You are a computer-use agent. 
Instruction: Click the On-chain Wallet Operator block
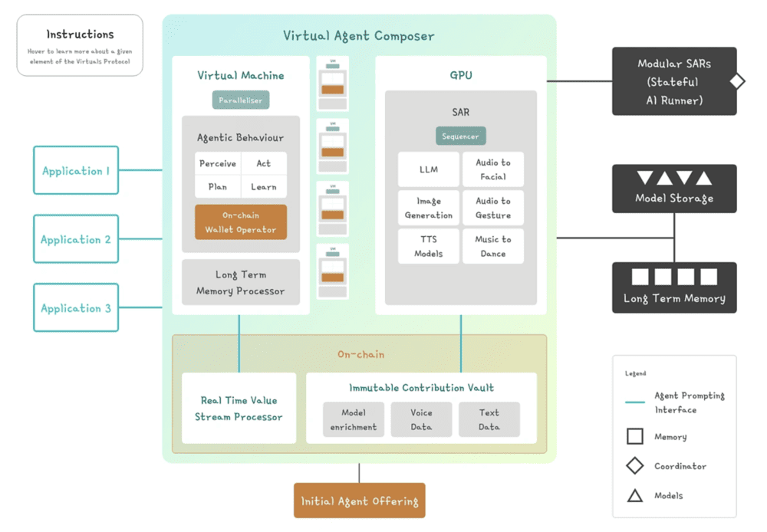(241, 222)
